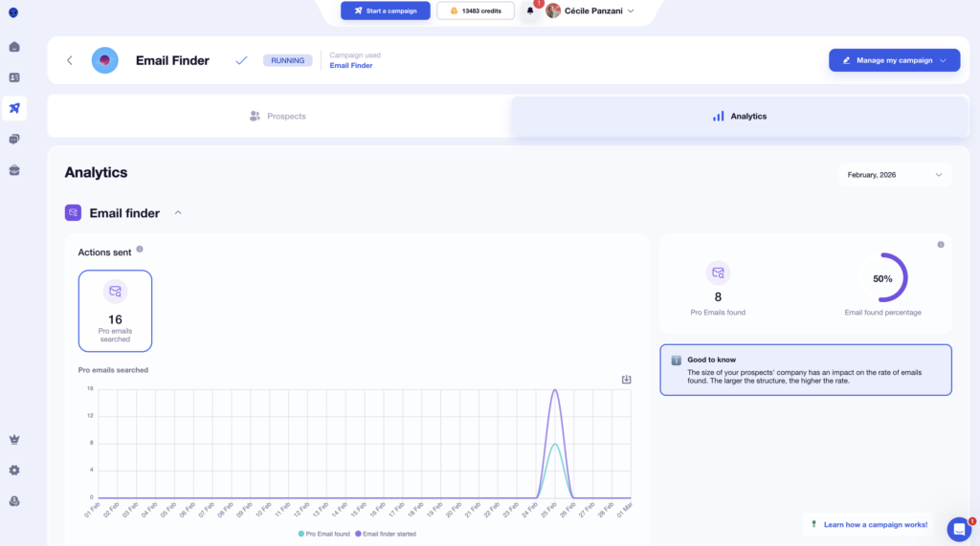Open the February, 2026 date dropdown

tap(894, 175)
